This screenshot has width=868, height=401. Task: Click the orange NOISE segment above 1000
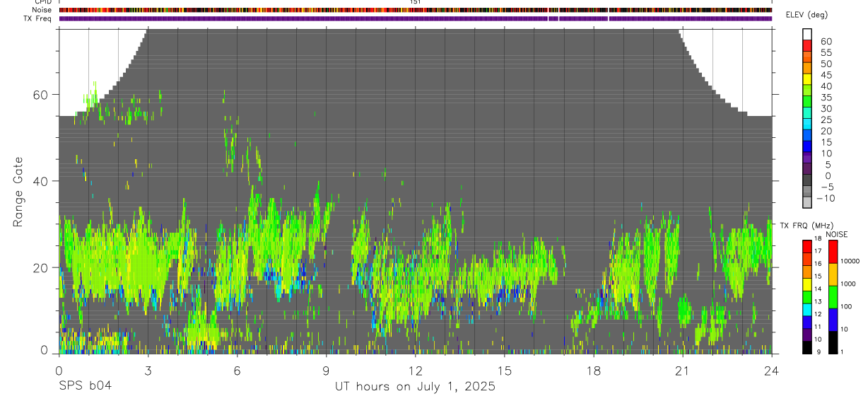[833, 274]
